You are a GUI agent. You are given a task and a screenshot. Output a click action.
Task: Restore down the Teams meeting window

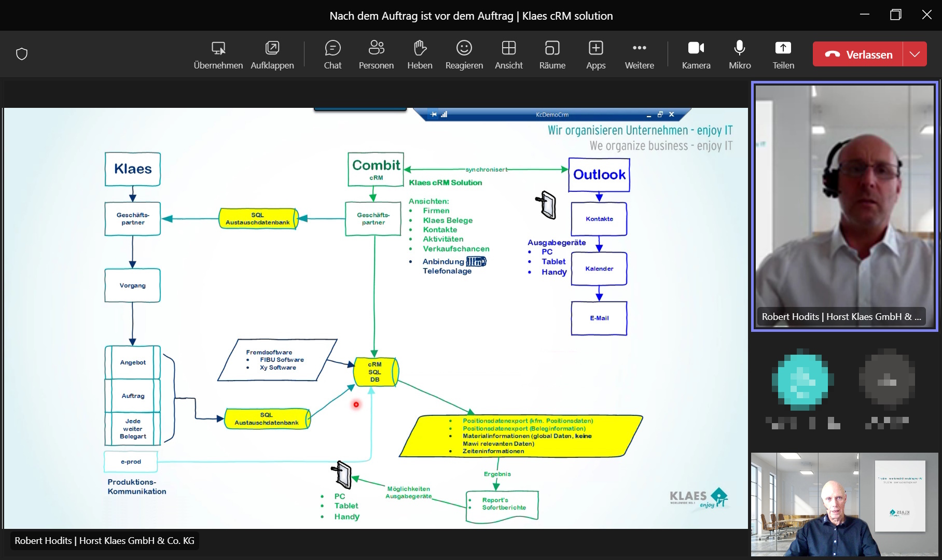tap(896, 15)
